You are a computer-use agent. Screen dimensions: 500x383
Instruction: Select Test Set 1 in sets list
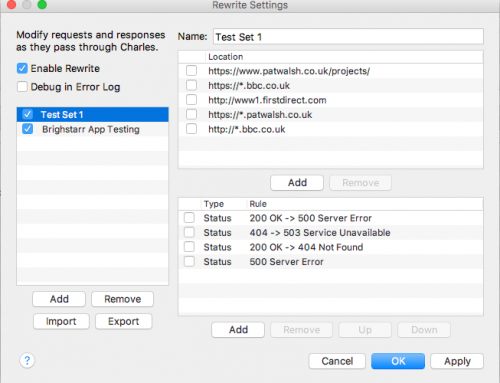(x=93, y=114)
